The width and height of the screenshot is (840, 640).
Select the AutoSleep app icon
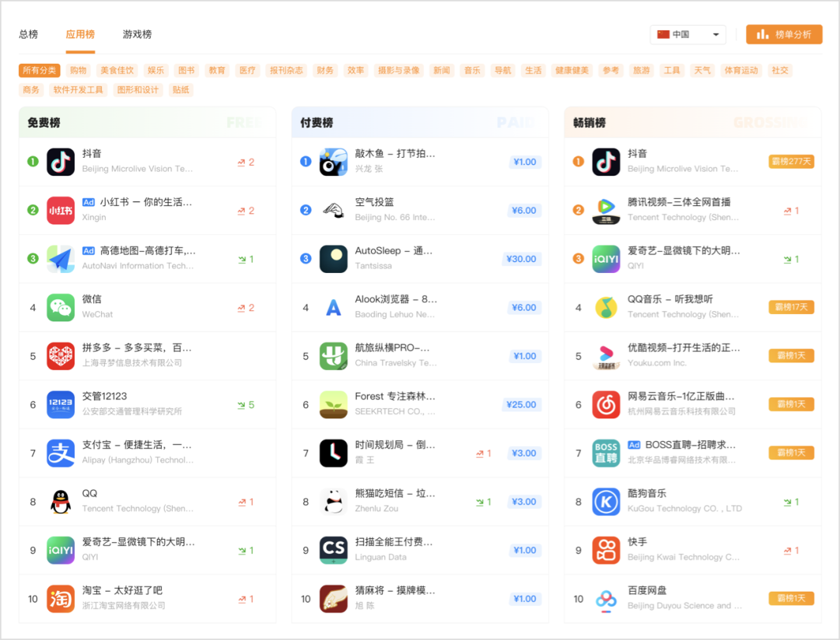(x=333, y=259)
